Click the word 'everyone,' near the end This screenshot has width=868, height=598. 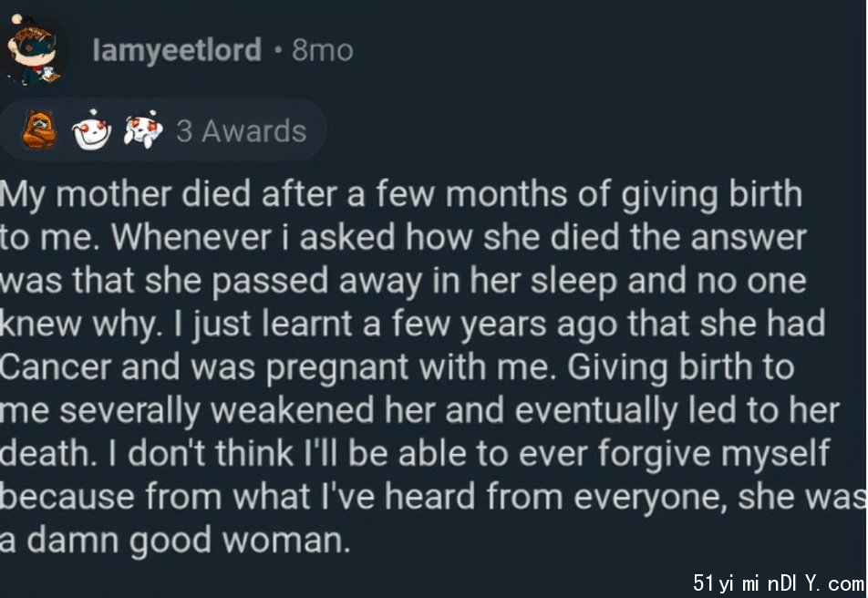tap(650, 499)
